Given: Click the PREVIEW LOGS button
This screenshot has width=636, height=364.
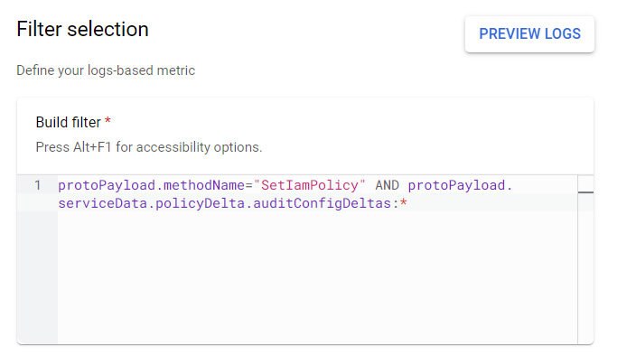Looking at the screenshot, I should (x=529, y=34).
